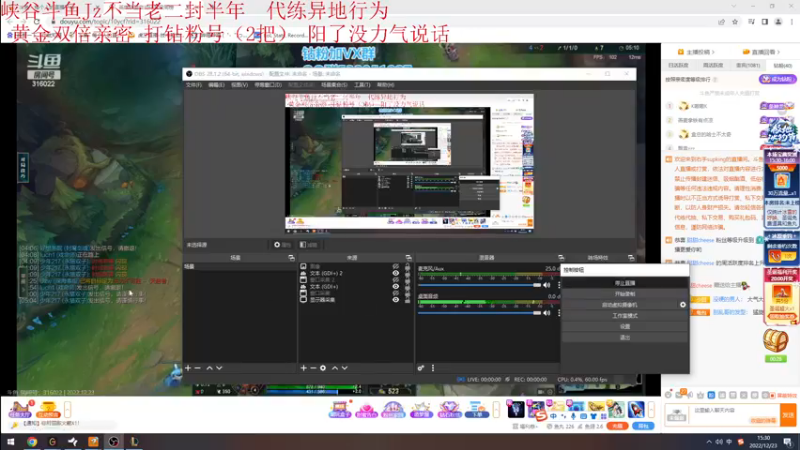800x450 pixels.
Task: Open the Douyu treasure chest icon
Action: pyautogui.click(x=776, y=340)
